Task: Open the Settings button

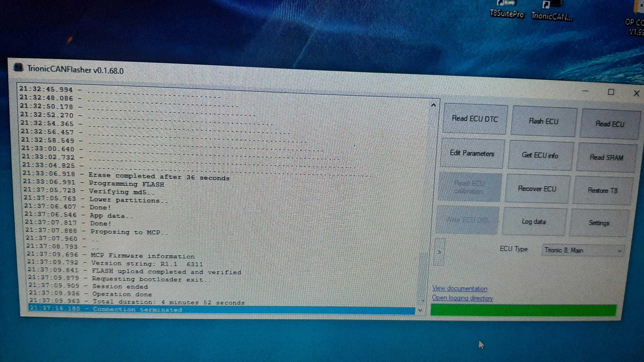Action: click(599, 223)
